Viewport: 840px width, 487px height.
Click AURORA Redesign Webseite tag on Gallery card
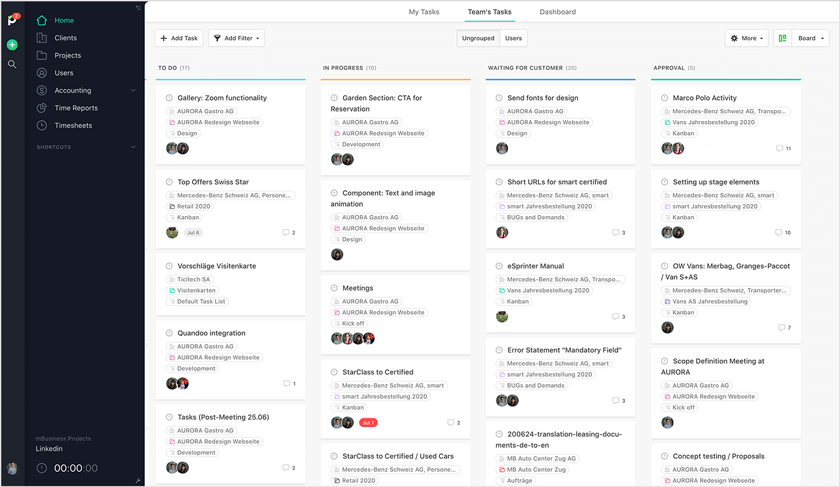click(x=215, y=123)
